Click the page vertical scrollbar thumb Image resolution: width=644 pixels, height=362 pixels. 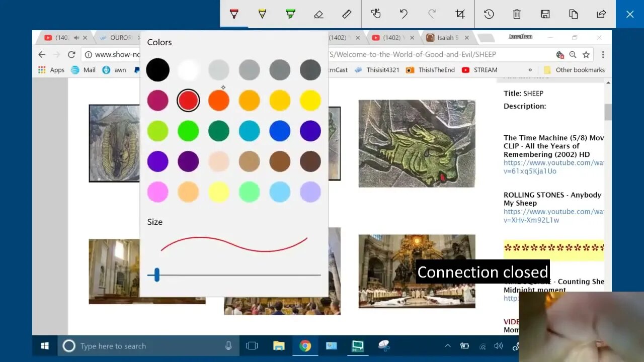click(x=608, y=112)
